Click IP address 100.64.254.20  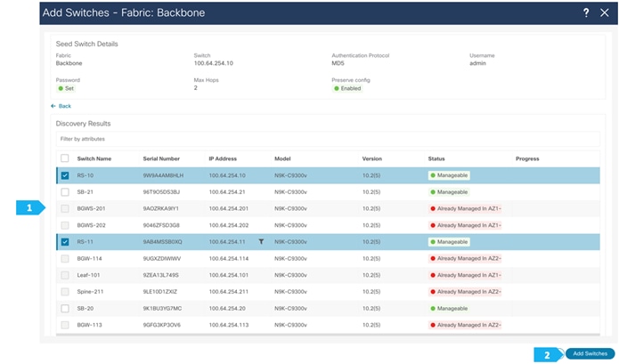click(x=227, y=309)
